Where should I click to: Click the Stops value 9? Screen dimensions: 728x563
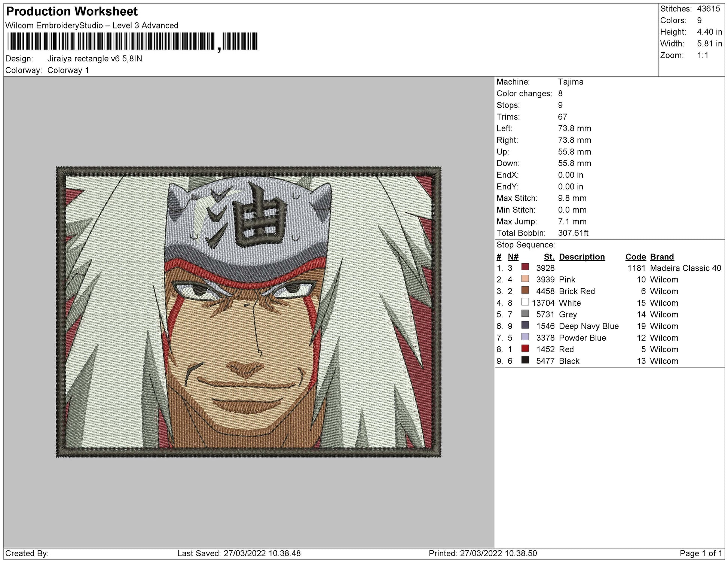click(560, 105)
